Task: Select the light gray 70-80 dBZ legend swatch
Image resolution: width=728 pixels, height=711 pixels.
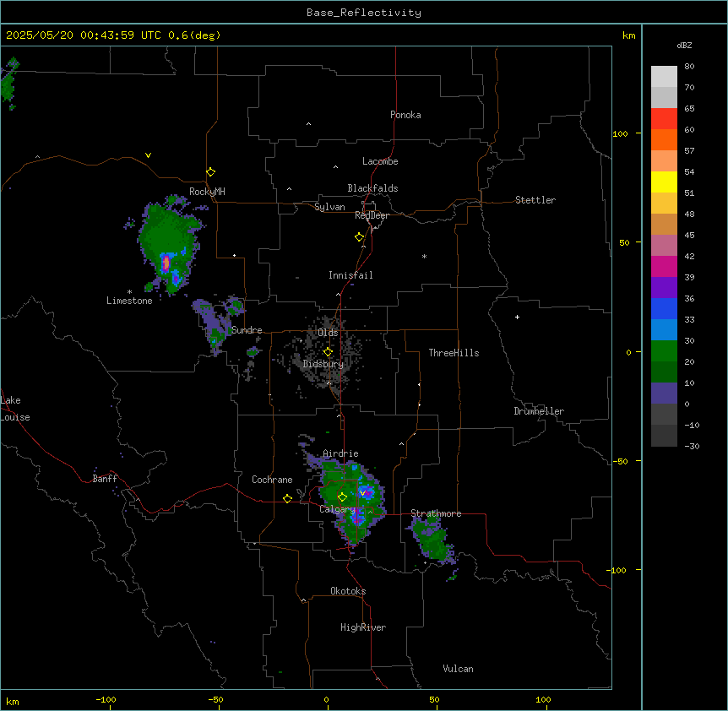Action: [x=664, y=77]
